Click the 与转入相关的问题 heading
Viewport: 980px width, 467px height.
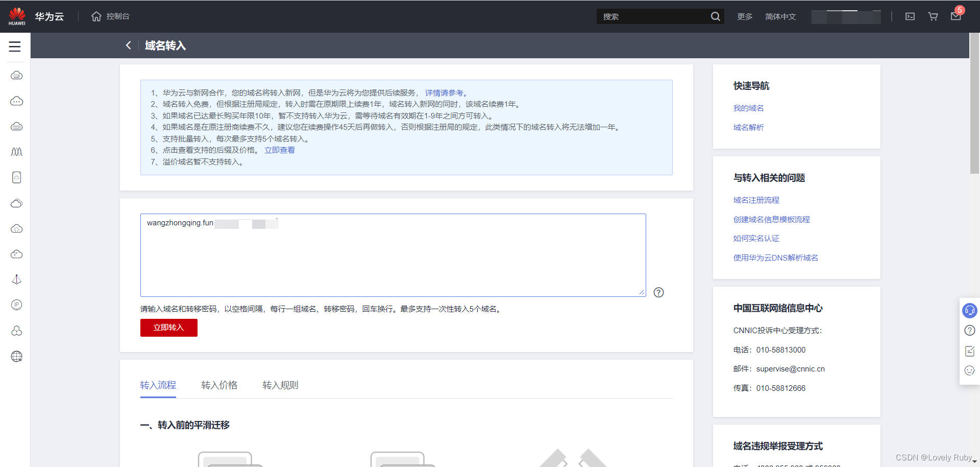pyautogui.click(x=769, y=178)
